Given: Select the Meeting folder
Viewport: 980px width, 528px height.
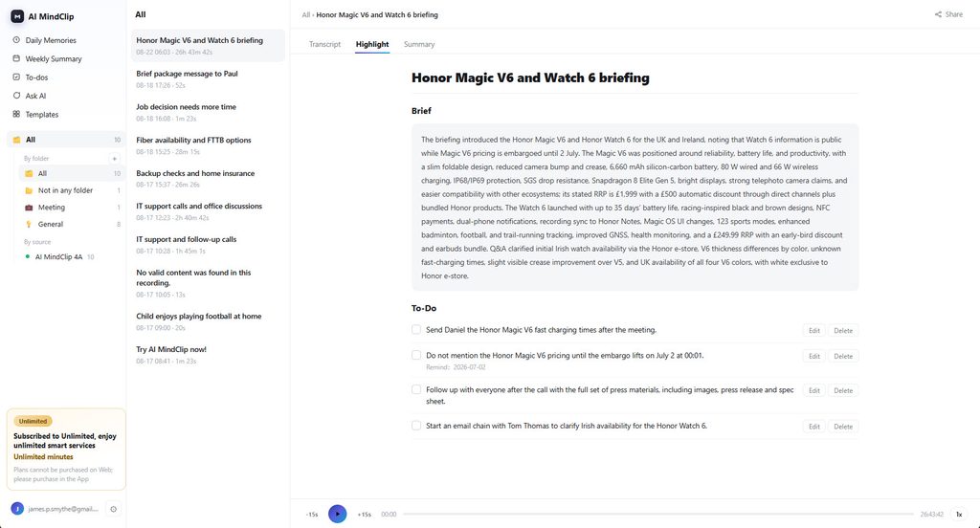Looking at the screenshot, I should pyautogui.click(x=52, y=208).
